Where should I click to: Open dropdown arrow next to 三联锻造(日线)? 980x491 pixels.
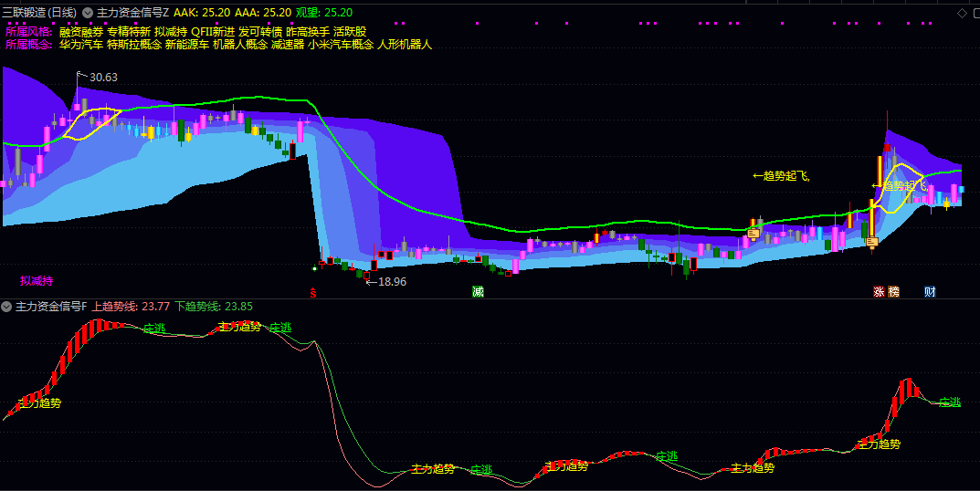coord(88,13)
